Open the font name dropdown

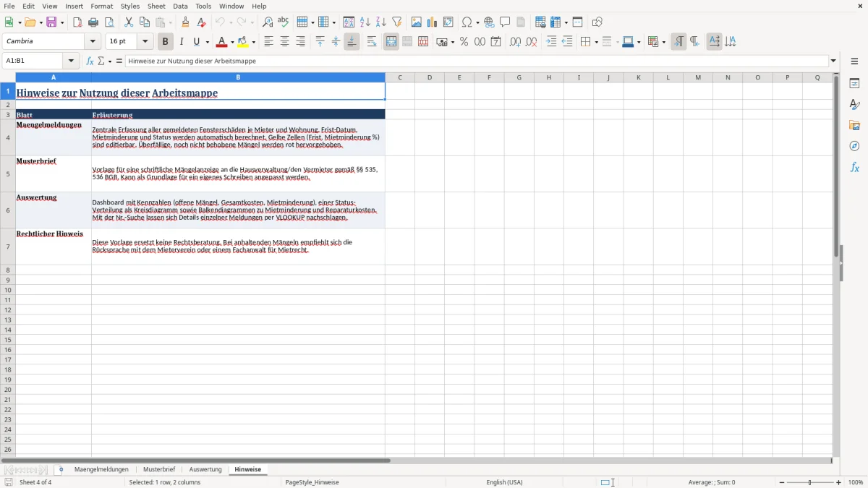pyautogui.click(x=93, y=42)
